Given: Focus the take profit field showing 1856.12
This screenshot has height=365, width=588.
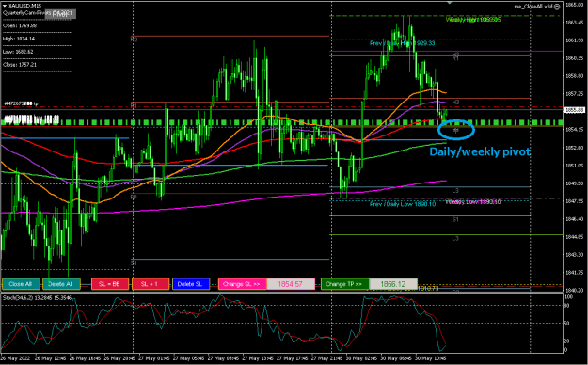Looking at the screenshot, I should click(x=393, y=284).
